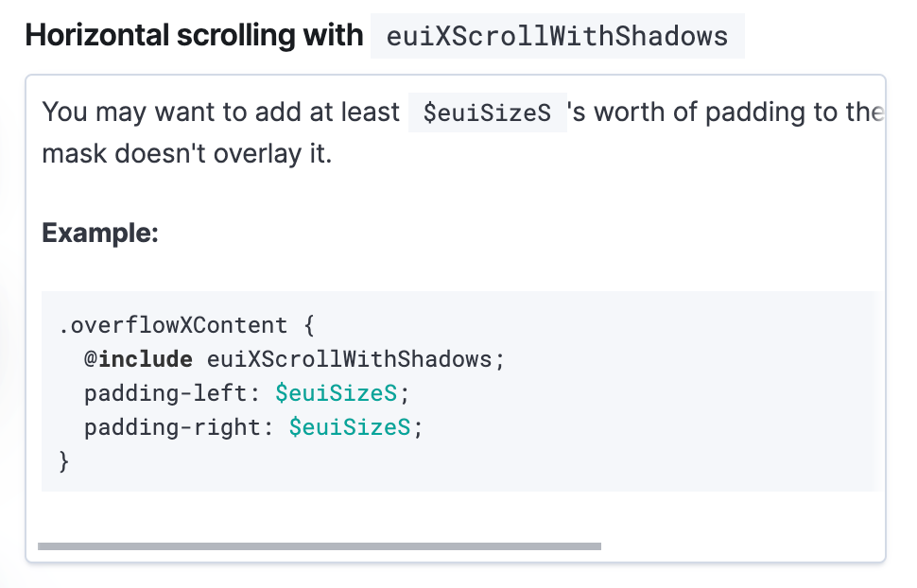Click the closing curly brace in code

tap(64, 461)
